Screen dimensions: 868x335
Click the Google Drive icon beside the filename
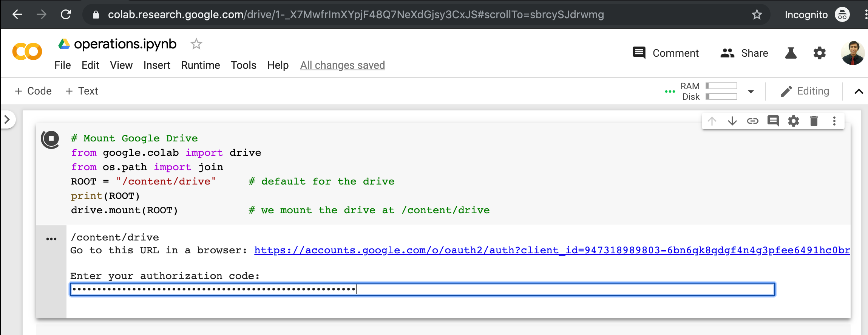(x=64, y=44)
